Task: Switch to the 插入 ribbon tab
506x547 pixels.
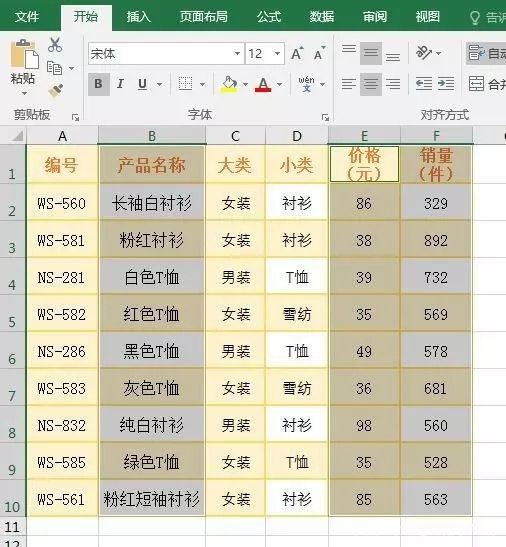Action: pos(138,16)
